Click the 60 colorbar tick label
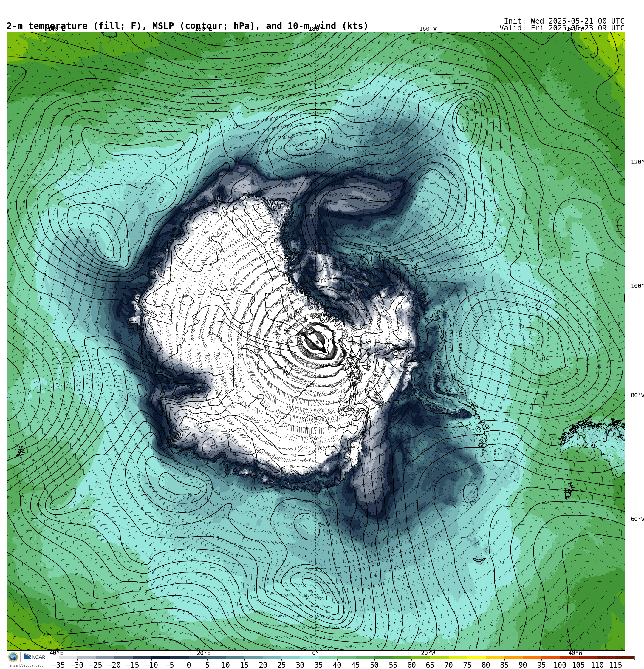 (x=411, y=665)
